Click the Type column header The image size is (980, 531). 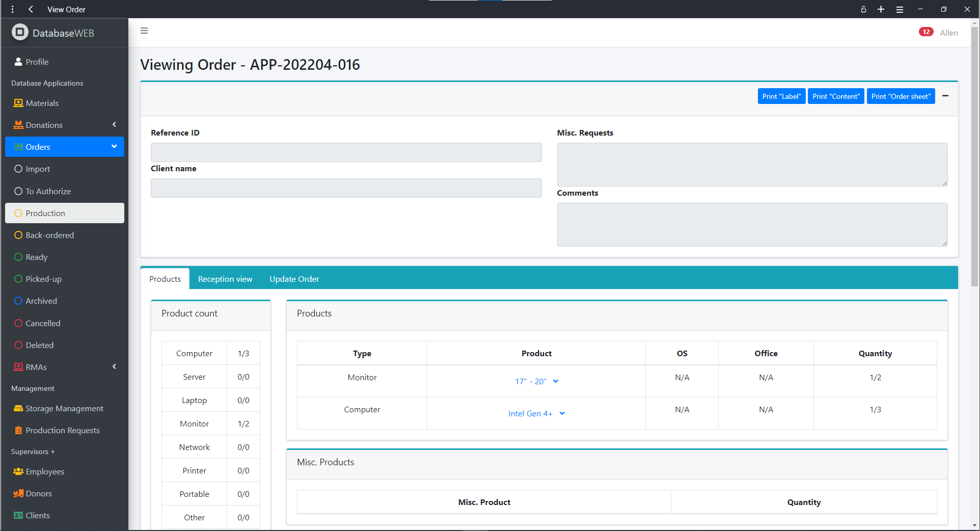pos(362,353)
